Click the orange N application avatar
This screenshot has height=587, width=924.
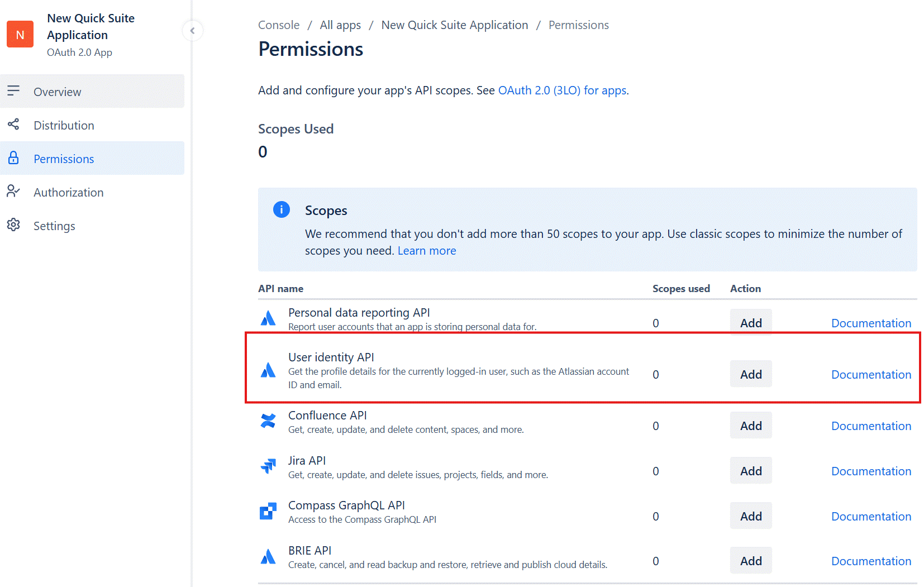[x=20, y=35]
